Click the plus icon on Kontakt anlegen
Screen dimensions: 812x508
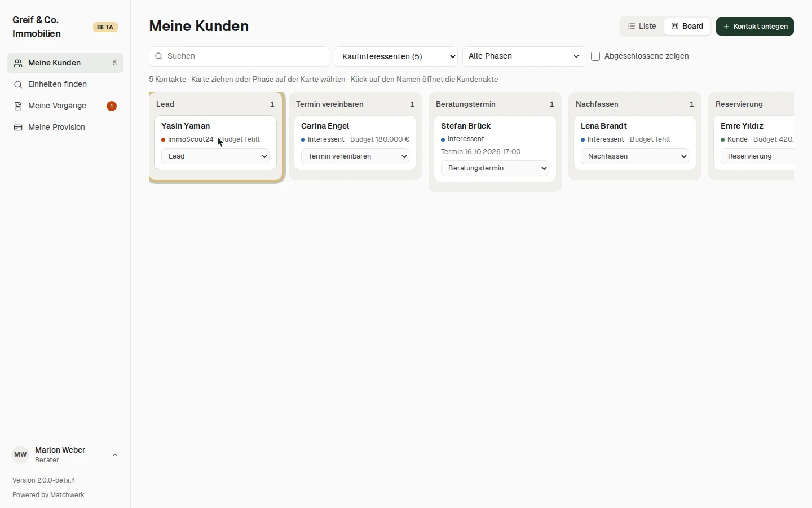(x=726, y=27)
